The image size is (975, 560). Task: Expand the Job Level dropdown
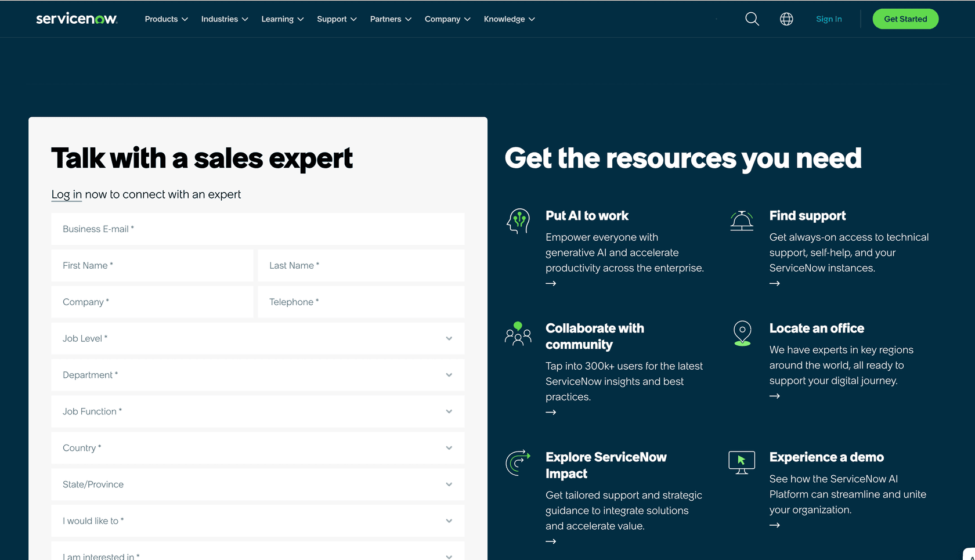[258, 338]
